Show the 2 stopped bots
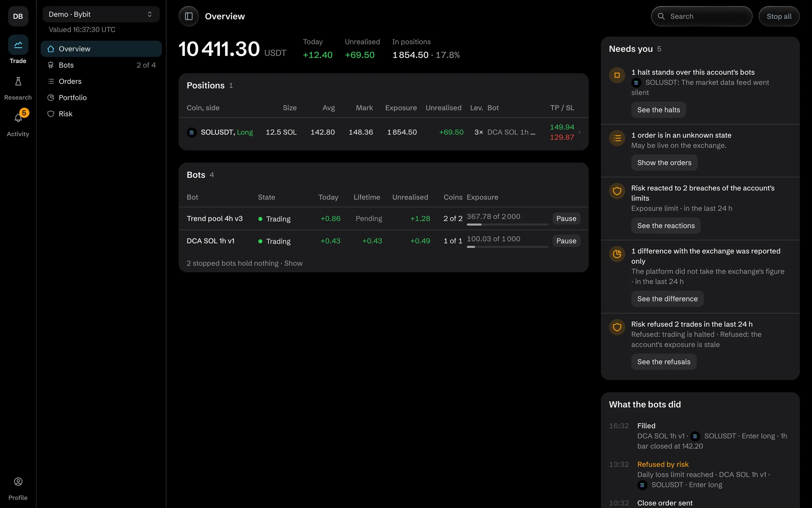Viewport: 812px width, 508px height. [x=293, y=263]
